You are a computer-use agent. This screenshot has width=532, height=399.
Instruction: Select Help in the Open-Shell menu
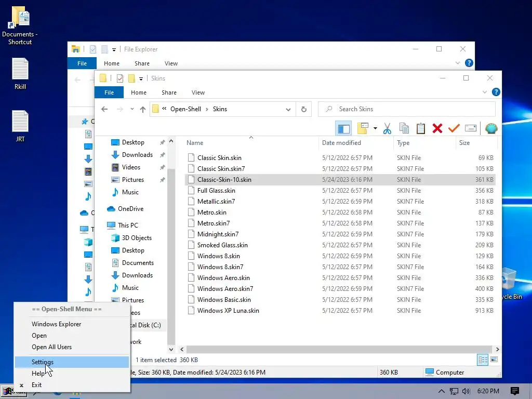click(72, 374)
